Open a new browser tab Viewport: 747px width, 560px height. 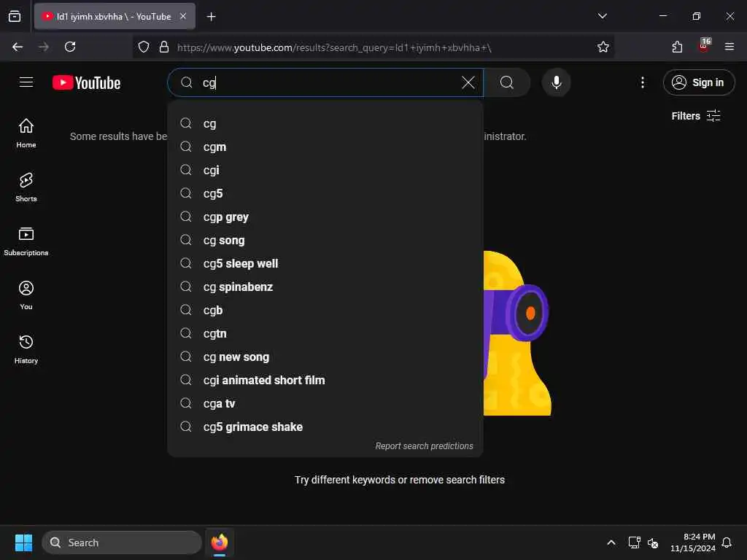click(211, 17)
